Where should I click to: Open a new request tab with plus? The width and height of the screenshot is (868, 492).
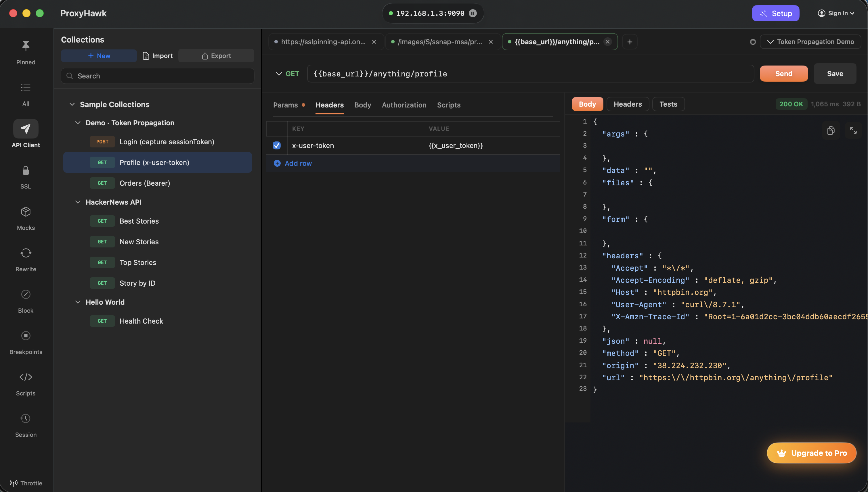(x=630, y=42)
